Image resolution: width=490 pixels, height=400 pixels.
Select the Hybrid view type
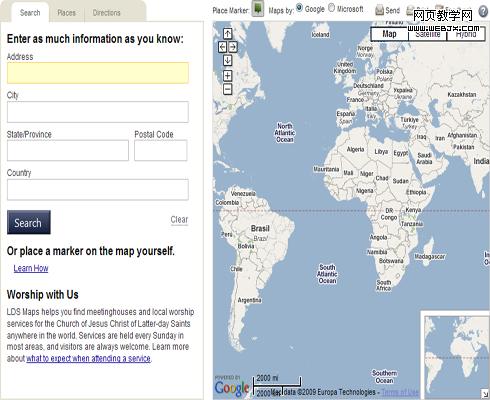(x=466, y=34)
